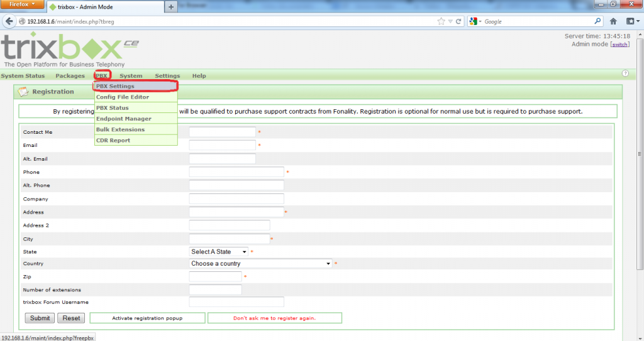Click the page vertical scrollbar thumb
Image resolution: width=644 pixels, height=341 pixels.
coord(640,154)
